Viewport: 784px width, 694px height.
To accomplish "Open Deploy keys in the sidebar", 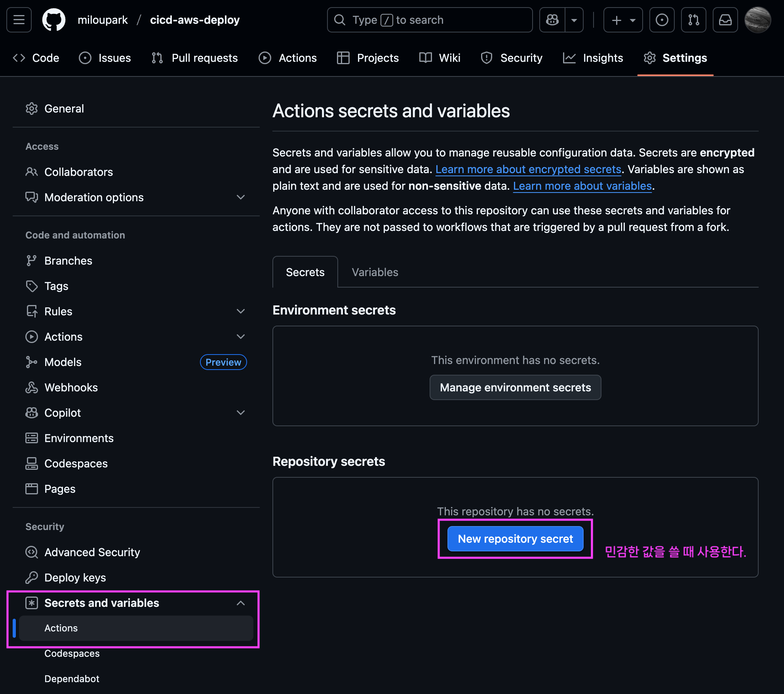I will click(x=75, y=578).
